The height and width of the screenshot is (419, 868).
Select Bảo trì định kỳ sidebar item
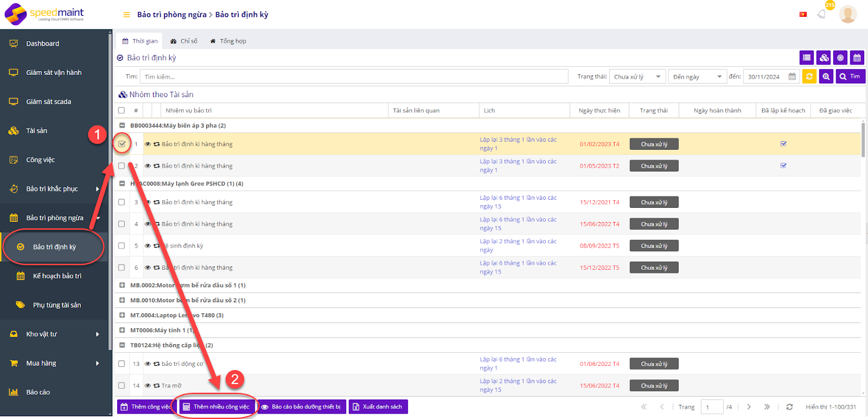[x=54, y=247]
